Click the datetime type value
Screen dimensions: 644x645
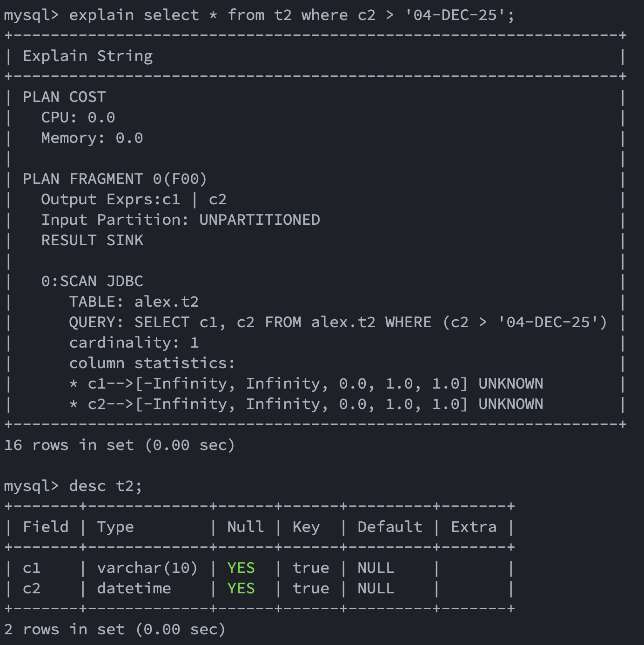point(134,589)
